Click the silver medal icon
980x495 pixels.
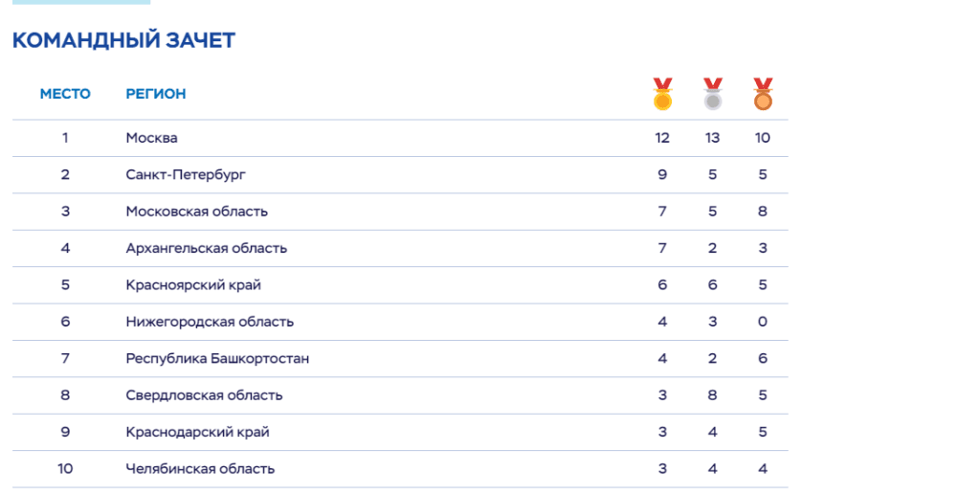pyautogui.click(x=712, y=95)
